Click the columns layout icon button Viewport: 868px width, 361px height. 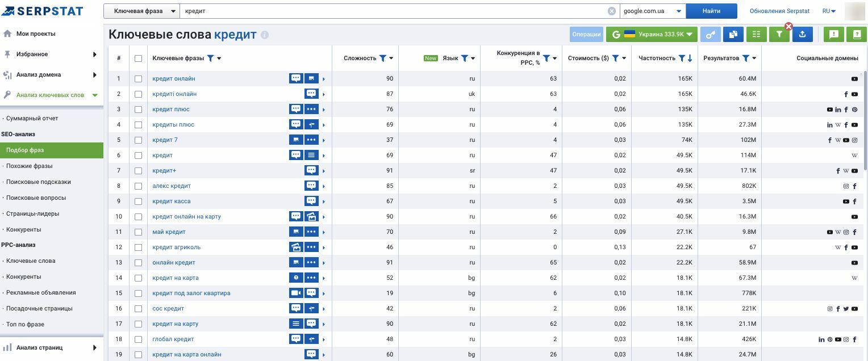(756, 34)
